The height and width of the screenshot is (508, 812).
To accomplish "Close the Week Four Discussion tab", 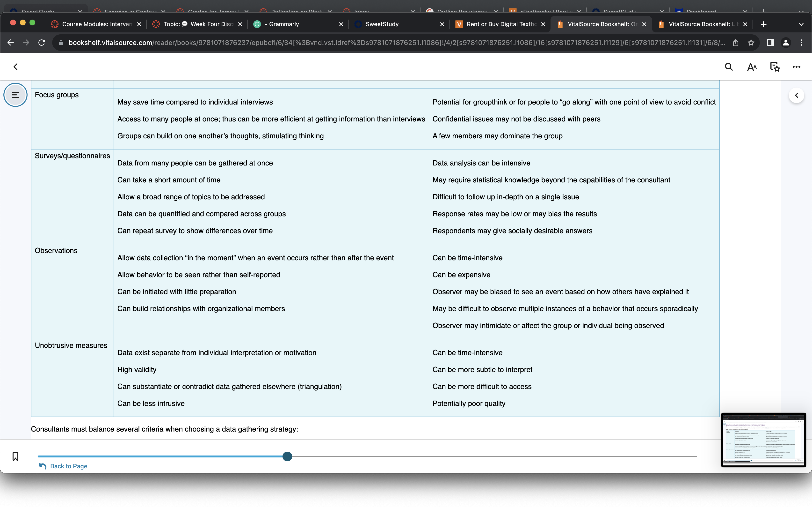I will (x=240, y=24).
